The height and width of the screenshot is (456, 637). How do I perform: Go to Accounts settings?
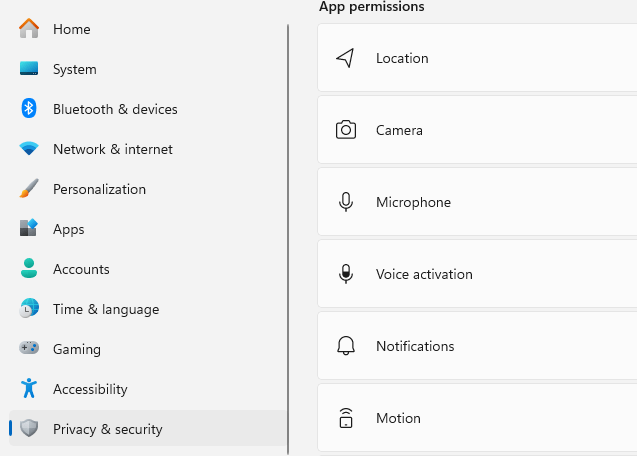(x=81, y=269)
